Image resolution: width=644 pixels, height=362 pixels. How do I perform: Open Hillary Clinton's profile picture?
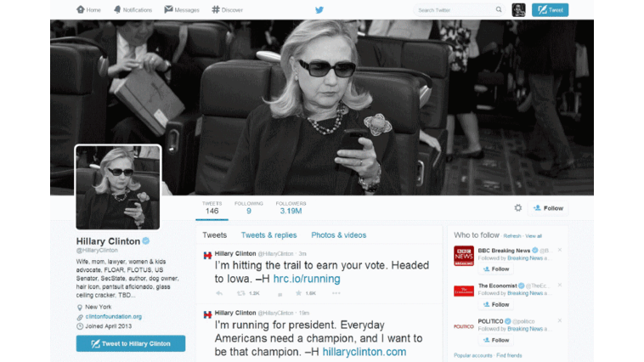(118, 187)
